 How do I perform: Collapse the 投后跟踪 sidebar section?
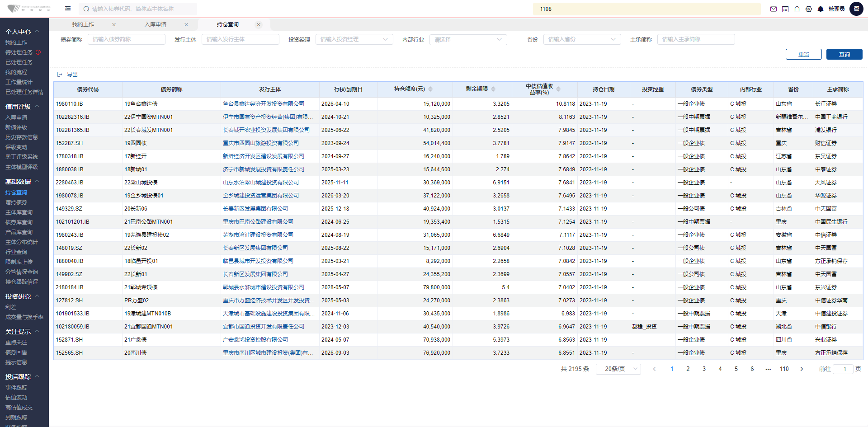point(37,377)
